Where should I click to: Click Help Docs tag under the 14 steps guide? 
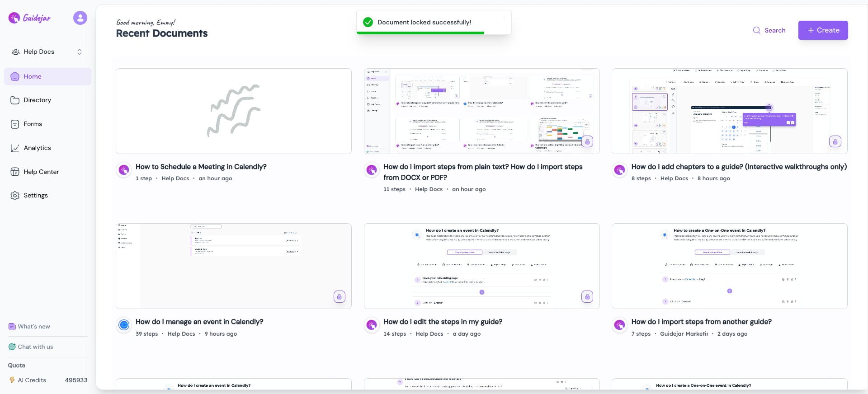click(429, 334)
